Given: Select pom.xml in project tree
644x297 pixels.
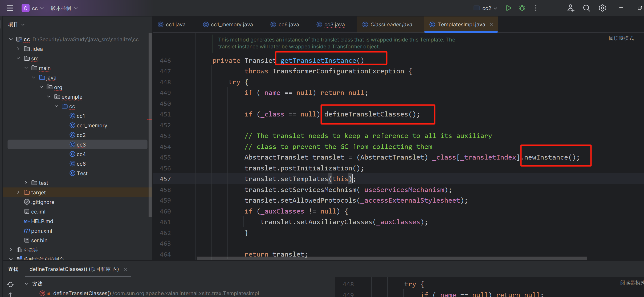Looking at the screenshot, I should tap(41, 231).
